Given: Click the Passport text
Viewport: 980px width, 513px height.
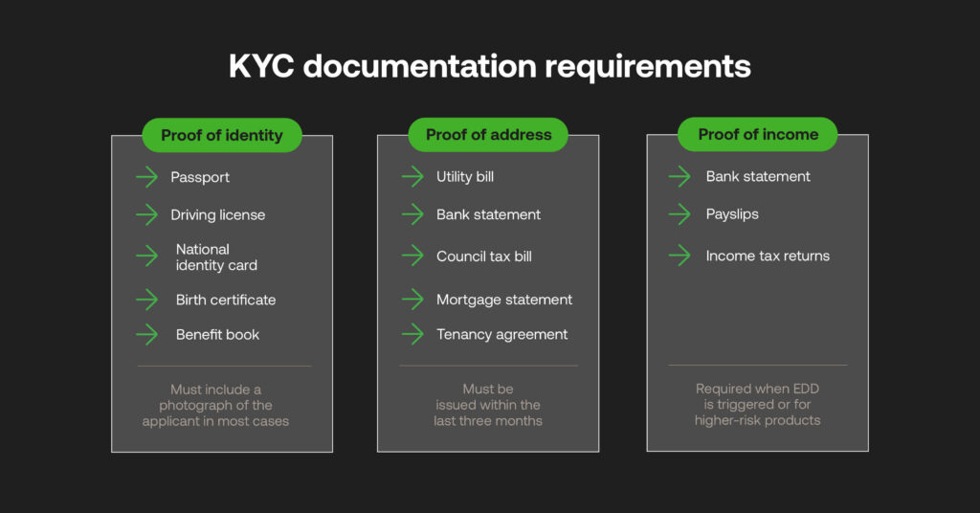Looking at the screenshot, I should (200, 177).
